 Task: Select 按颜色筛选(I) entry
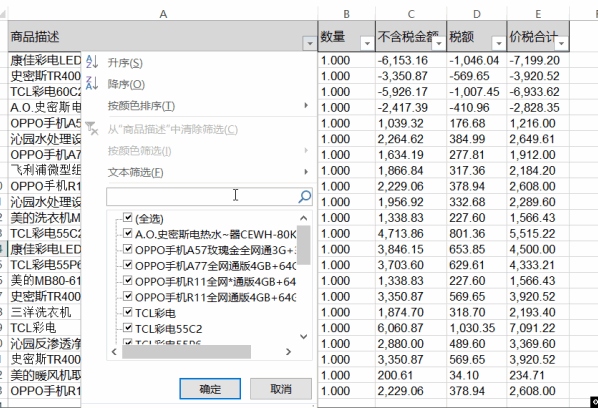point(139,151)
